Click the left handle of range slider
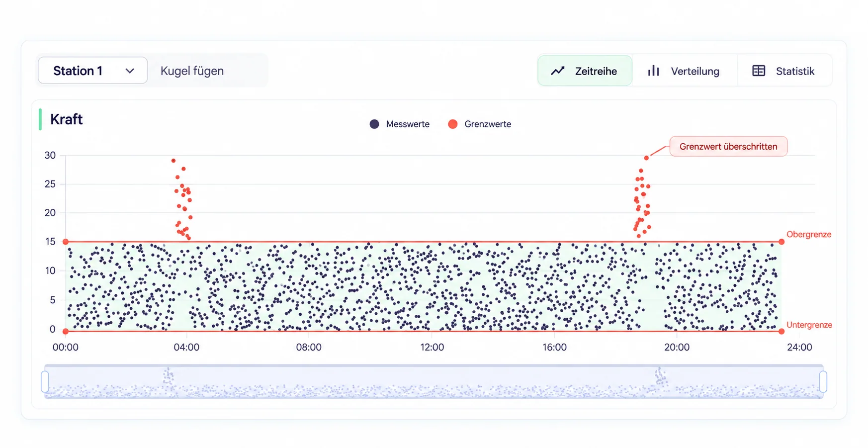This screenshot has width=868, height=448. click(45, 382)
